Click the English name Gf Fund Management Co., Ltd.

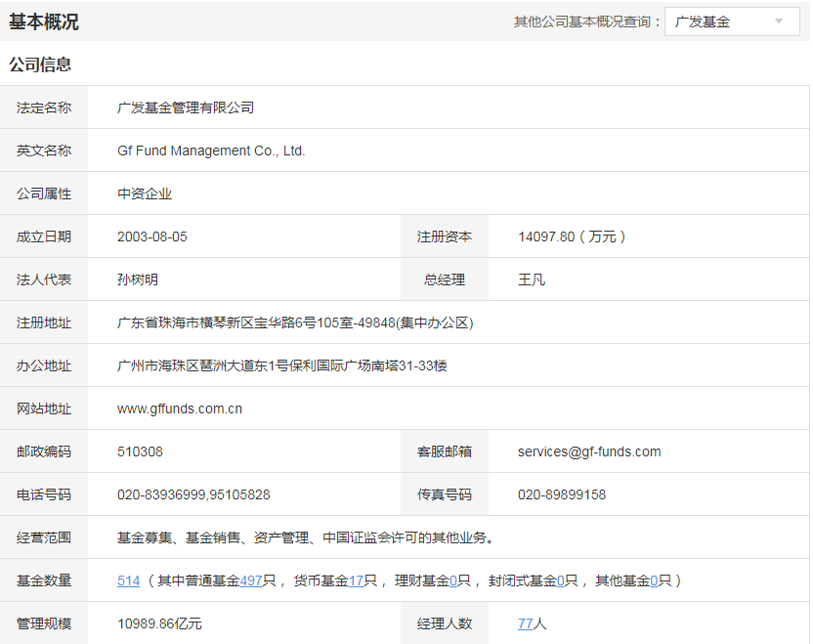point(211,150)
